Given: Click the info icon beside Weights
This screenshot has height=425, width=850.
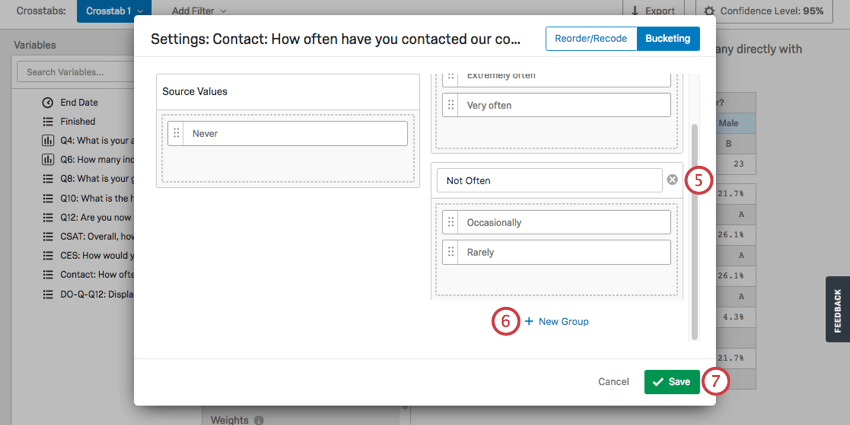Looking at the screenshot, I should coord(258,420).
